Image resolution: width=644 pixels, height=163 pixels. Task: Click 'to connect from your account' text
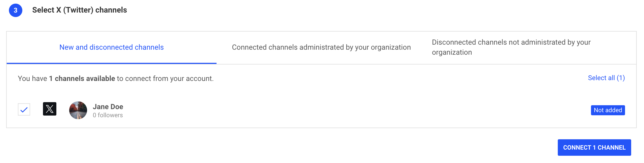tap(165, 79)
